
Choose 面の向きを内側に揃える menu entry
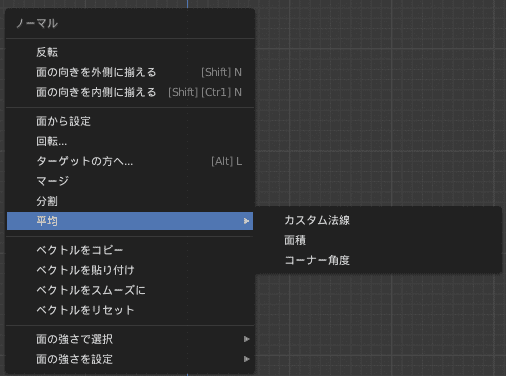[x=130, y=92]
